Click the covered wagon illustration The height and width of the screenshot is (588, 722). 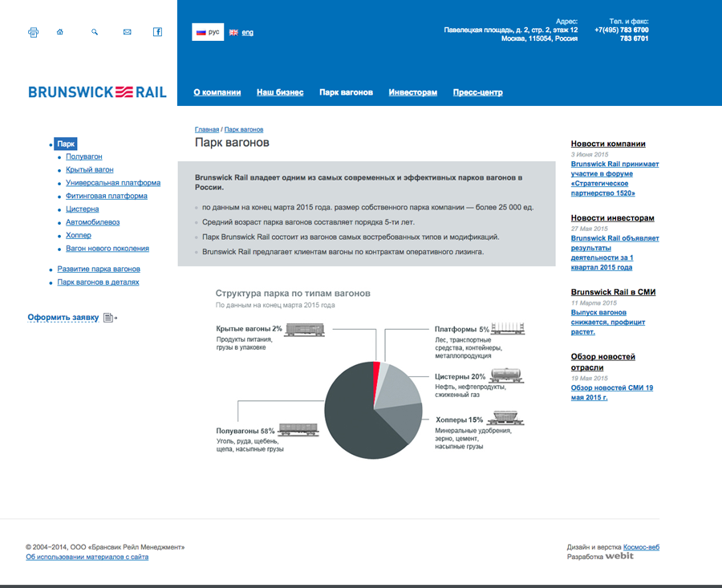click(304, 329)
